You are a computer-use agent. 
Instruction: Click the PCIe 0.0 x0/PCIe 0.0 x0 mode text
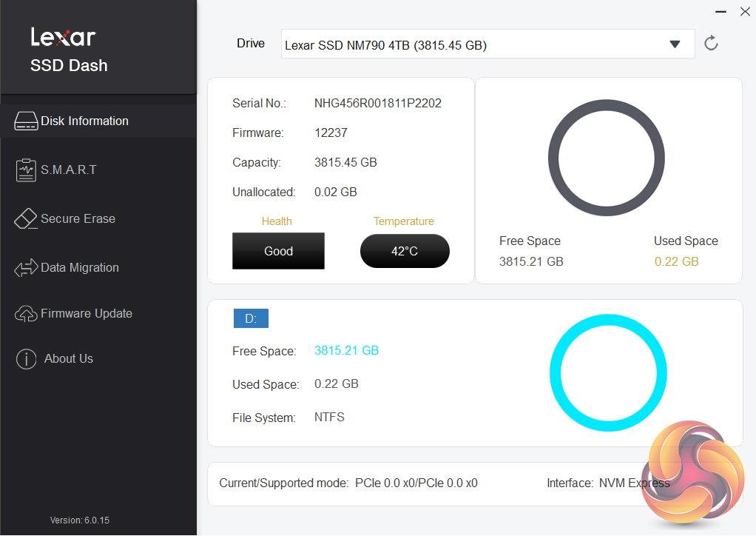pos(416,483)
